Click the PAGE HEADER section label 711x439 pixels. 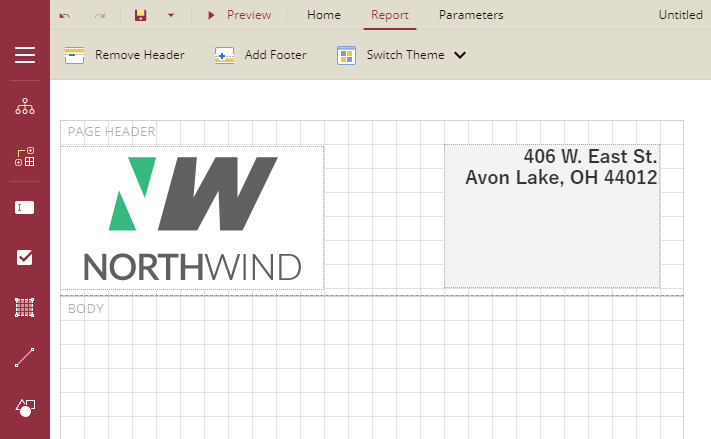[112, 132]
